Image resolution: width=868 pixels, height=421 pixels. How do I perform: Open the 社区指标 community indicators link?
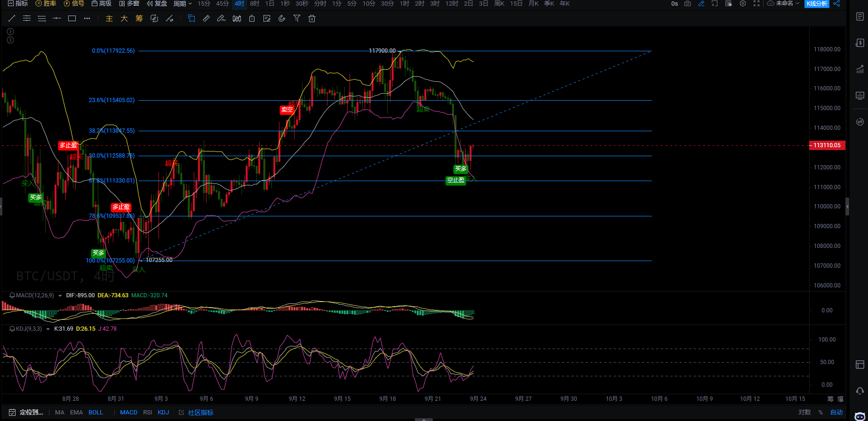(x=200, y=413)
